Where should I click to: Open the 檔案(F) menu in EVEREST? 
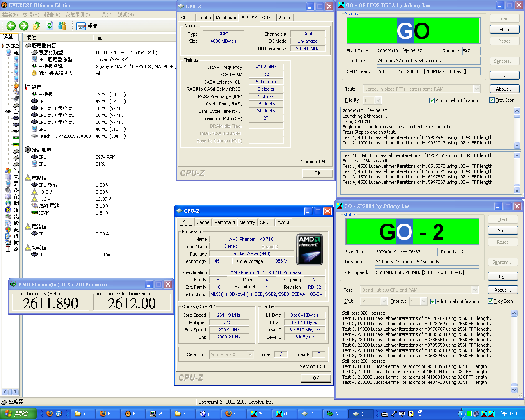point(10,15)
